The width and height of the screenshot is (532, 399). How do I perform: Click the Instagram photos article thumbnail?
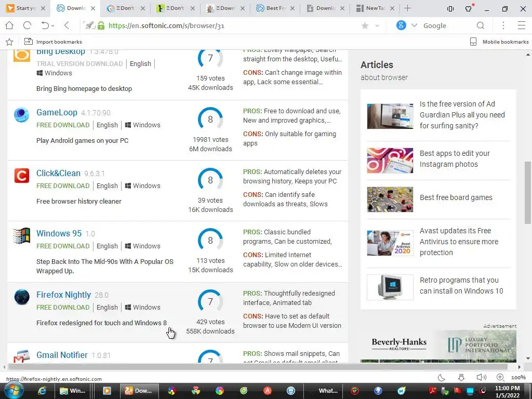[x=390, y=161]
